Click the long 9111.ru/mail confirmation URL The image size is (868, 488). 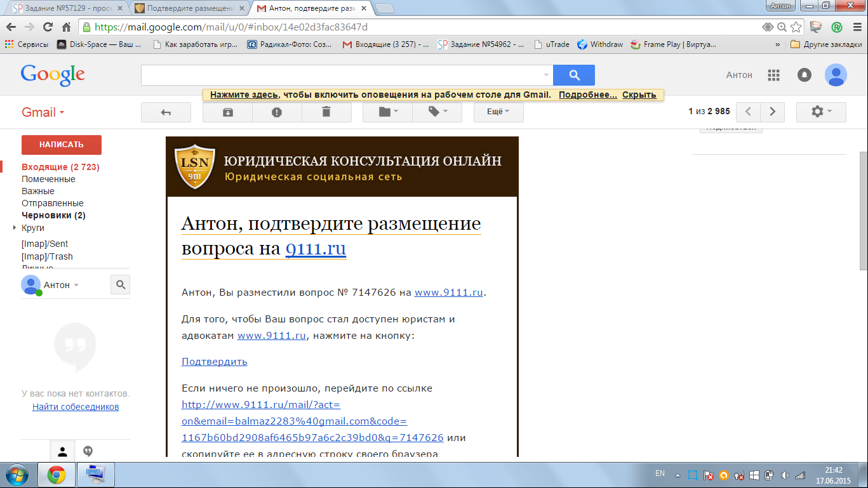pos(312,421)
